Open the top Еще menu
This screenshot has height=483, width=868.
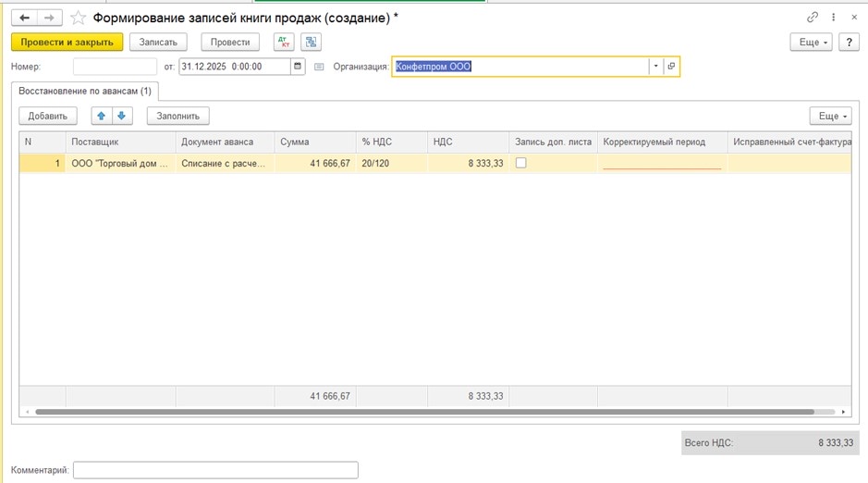click(x=811, y=43)
